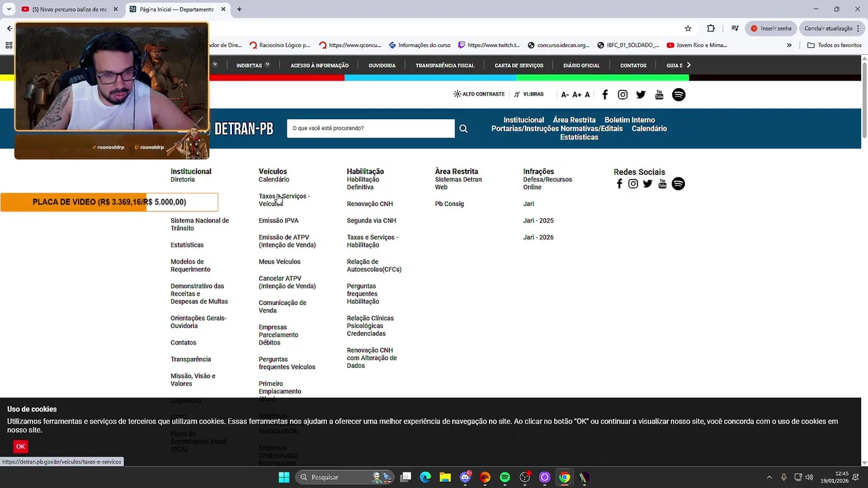Open the Segunda via CNH link

pyautogui.click(x=372, y=221)
